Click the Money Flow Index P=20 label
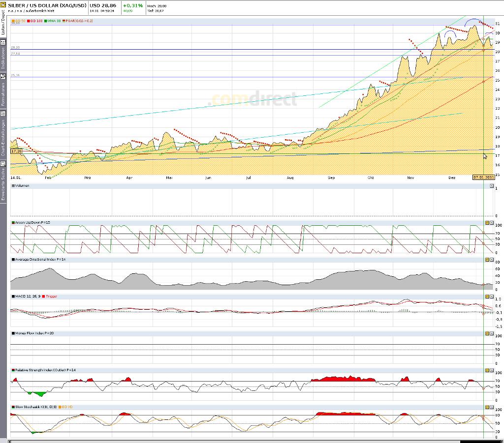Screen dimensions: 504x443 pyautogui.click(x=34, y=333)
